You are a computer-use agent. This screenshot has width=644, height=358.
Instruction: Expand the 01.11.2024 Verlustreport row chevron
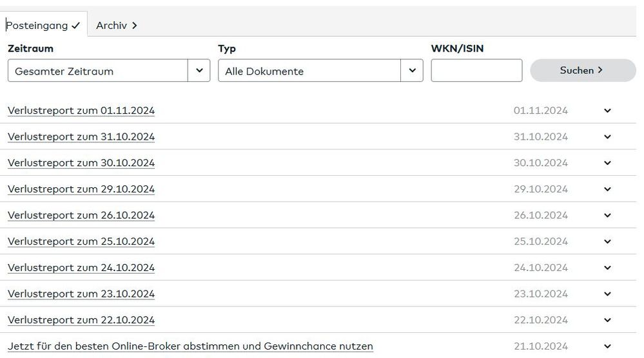tap(607, 111)
